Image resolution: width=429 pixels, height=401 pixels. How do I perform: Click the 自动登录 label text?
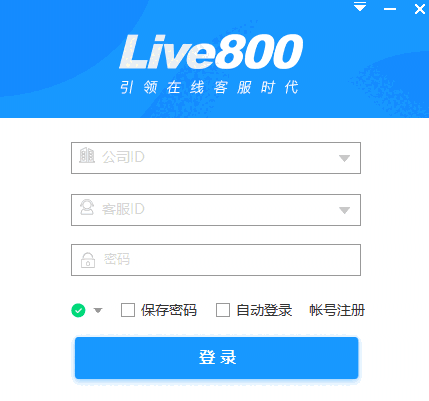(264, 310)
